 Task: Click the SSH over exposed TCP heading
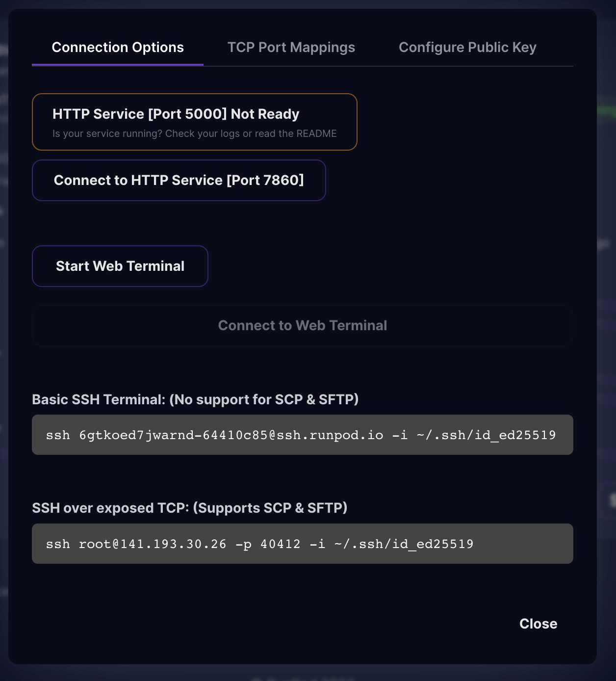click(x=189, y=508)
